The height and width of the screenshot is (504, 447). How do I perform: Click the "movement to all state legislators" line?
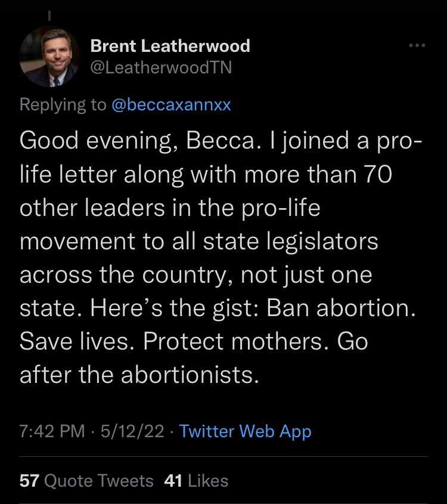[199, 243]
